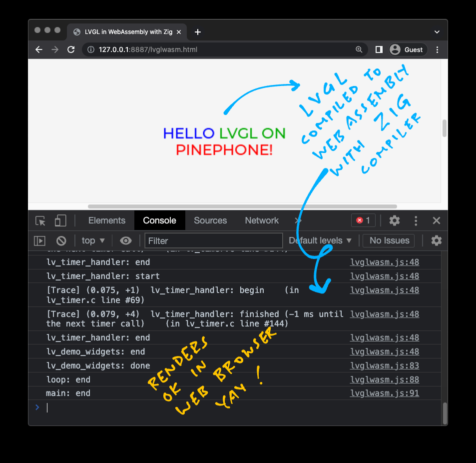This screenshot has height=463, width=476.
Task: Click in the console Filter field
Action: (x=213, y=240)
